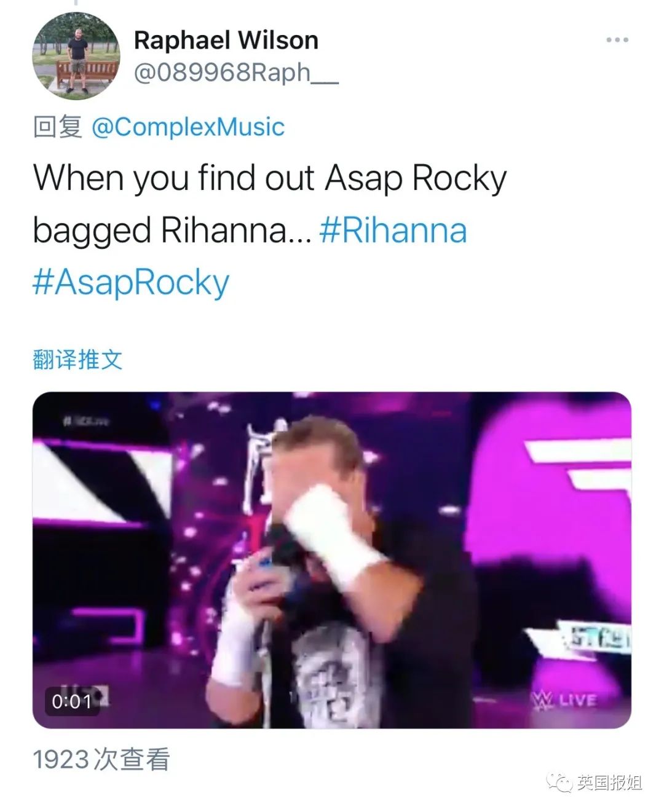The image size is (664, 812).
Task: Click the 英国报姐 watermark text
Action: pos(609,782)
